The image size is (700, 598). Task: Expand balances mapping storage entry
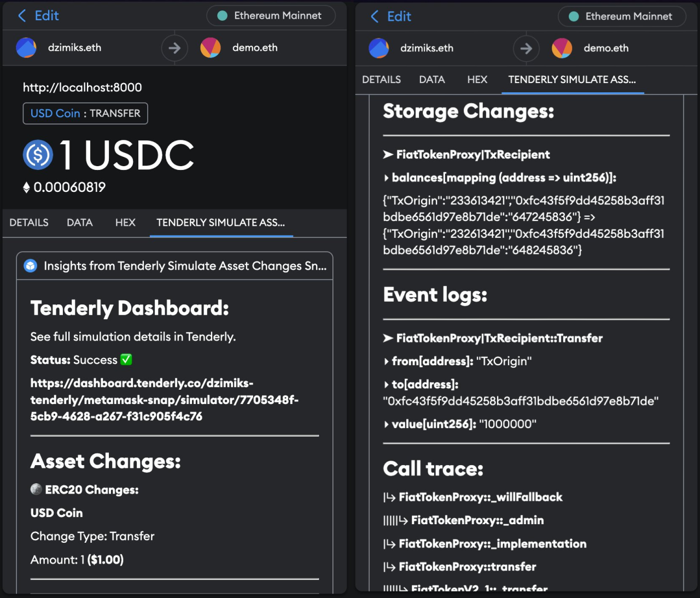tap(500, 178)
